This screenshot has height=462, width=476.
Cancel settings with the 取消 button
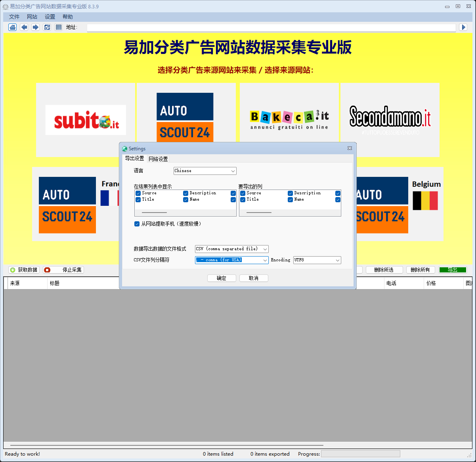tap(254, 278)
